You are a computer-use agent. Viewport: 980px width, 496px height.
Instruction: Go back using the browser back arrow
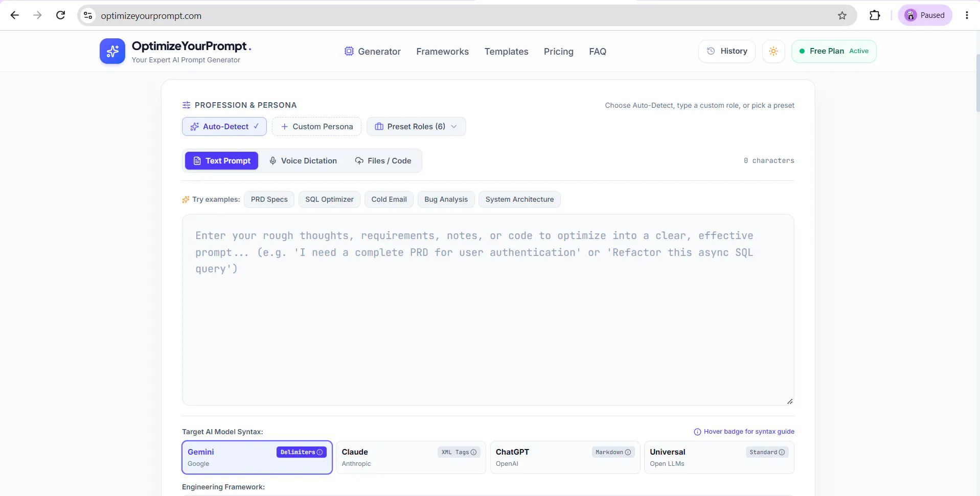15,15
